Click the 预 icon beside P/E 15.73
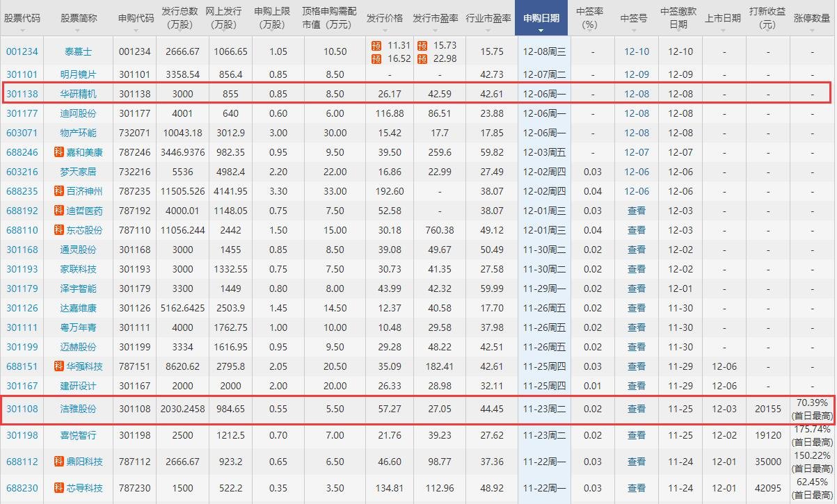 [x=422, y=45]
